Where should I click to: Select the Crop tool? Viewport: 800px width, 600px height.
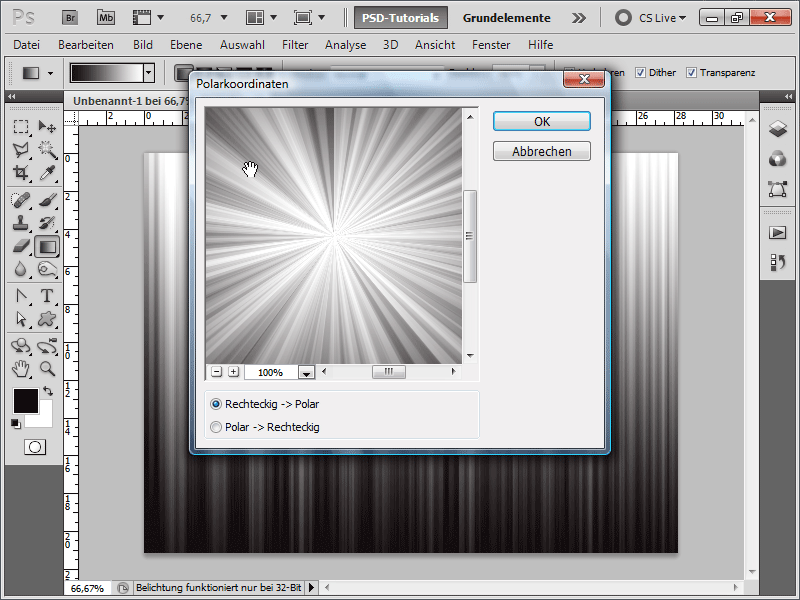(21, 173)
